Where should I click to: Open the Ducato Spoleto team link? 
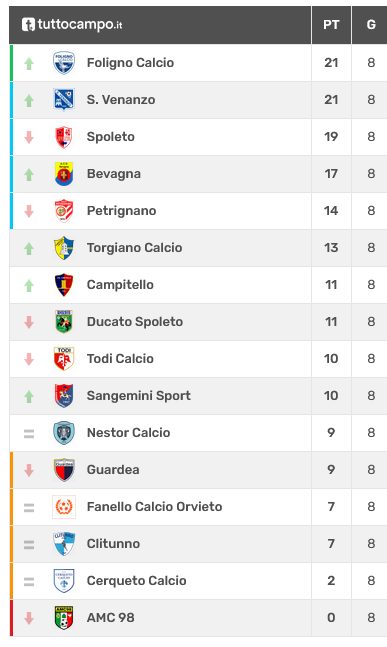coord(135,322)
